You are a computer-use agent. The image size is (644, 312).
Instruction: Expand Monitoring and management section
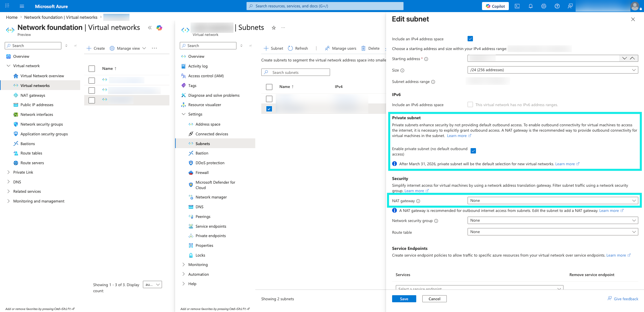[x=8, y=201]
